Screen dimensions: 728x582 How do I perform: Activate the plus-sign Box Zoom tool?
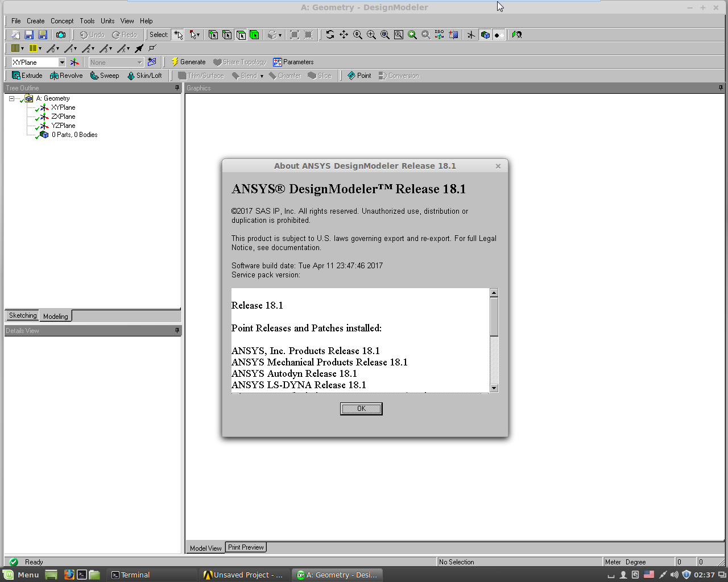pyautogui.click(x=371, y=35)
